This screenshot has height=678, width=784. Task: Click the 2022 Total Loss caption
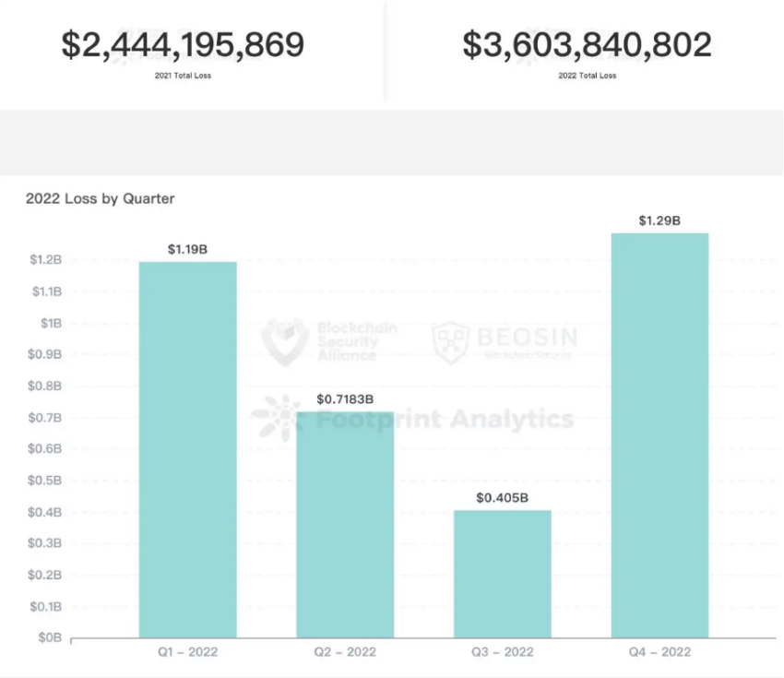pos(588,76)
